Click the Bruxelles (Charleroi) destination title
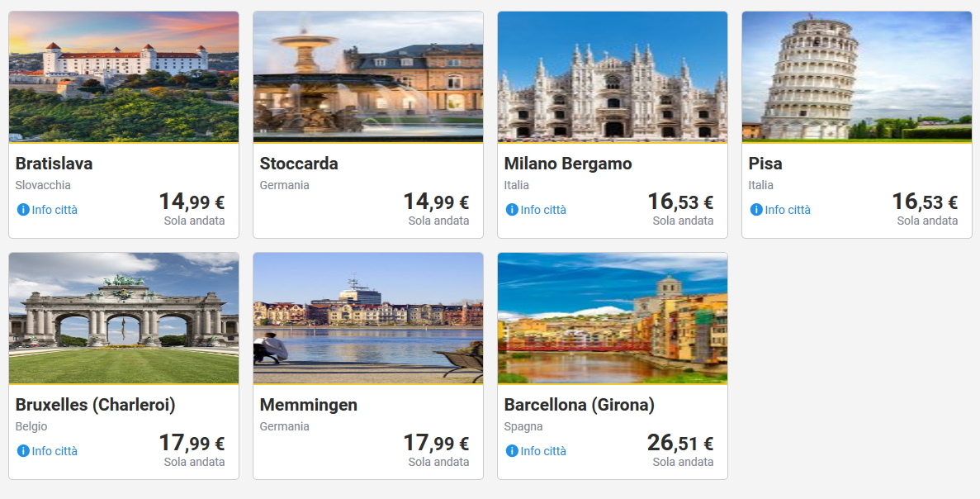 tap(96, 405)
